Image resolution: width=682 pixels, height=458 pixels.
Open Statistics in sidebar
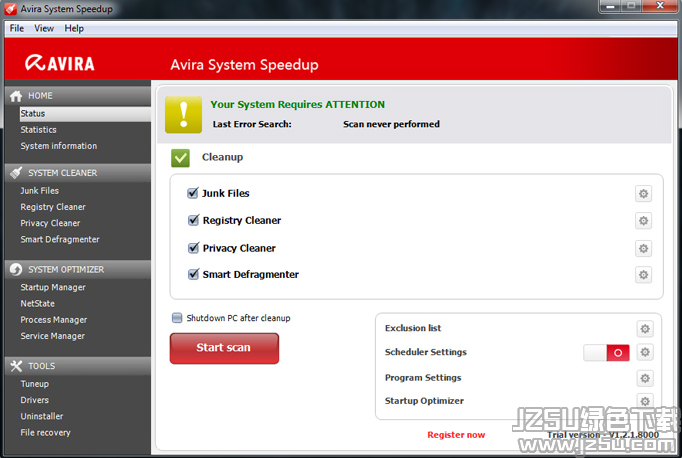[38, 130]
